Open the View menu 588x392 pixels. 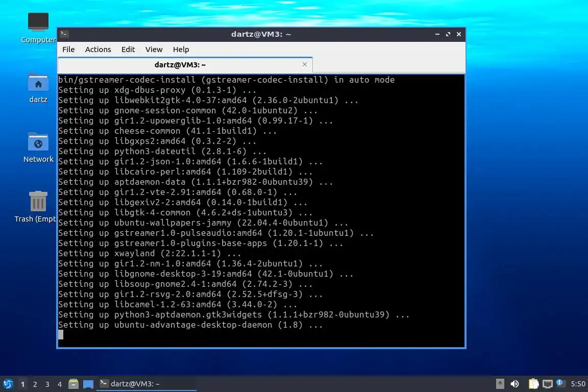point(154,50)
